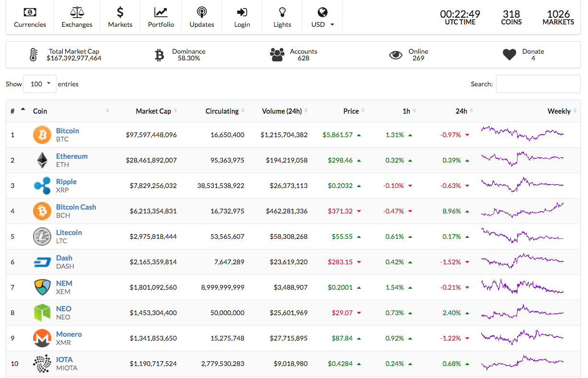588x378 pixels.
Task: Sort table by Coin column
Action: pos(71,111)
